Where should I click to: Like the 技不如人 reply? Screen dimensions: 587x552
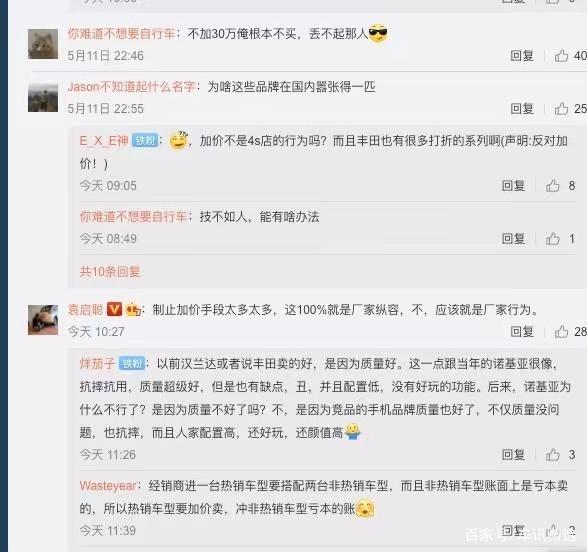coord(553,239)
